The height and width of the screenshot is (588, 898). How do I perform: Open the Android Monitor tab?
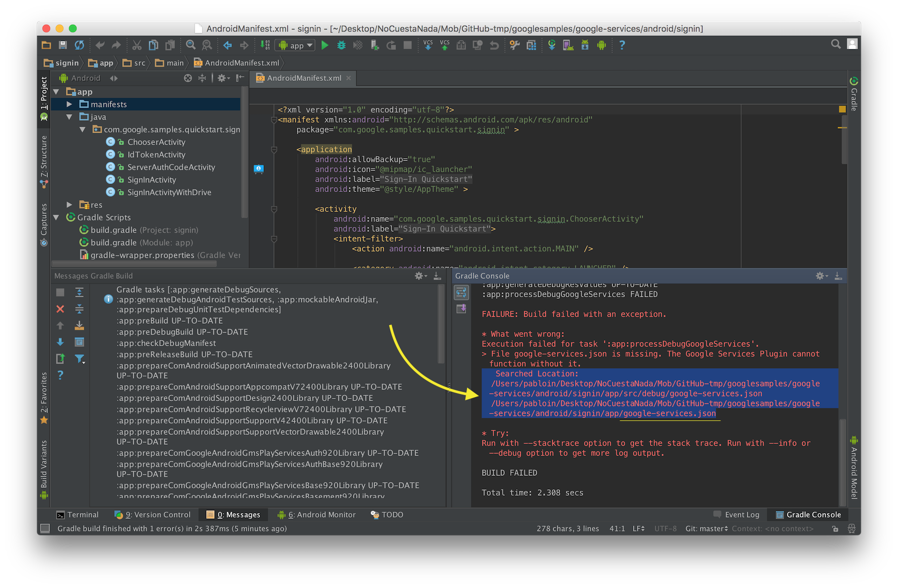coord(316,515)
